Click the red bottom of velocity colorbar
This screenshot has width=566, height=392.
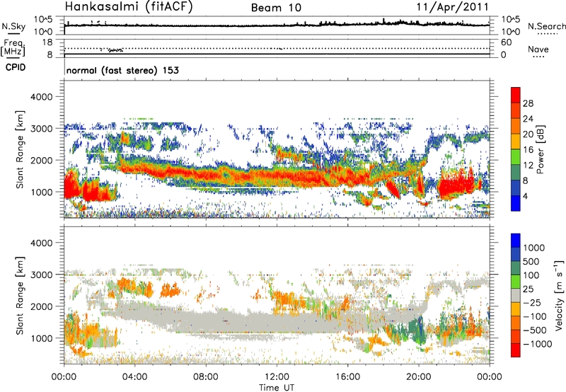[516, 350]
